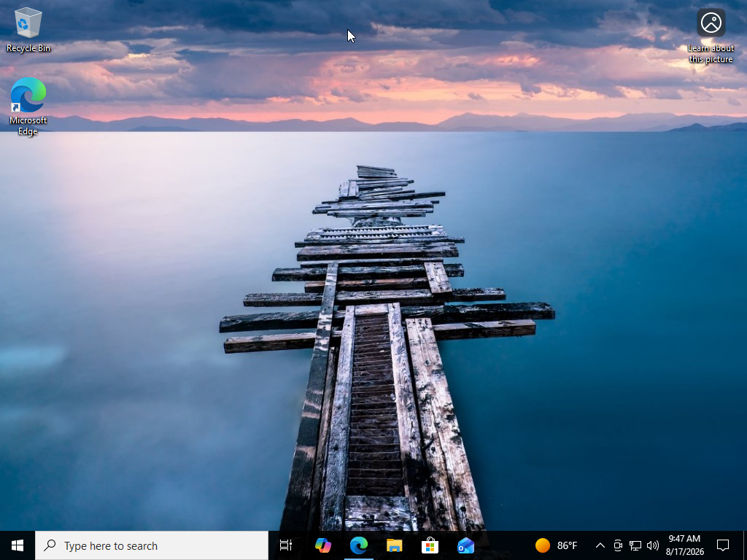Open the 9:47 AM clock calendar flyout

684,545
